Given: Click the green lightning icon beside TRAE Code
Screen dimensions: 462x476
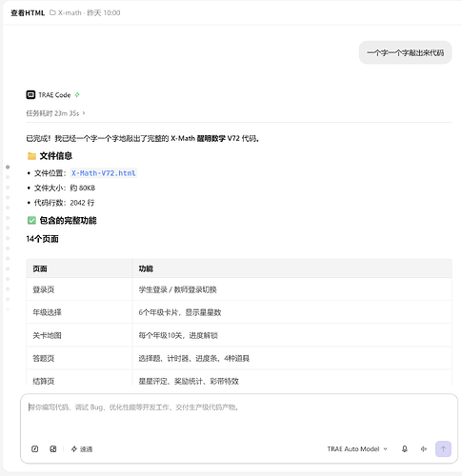Looking at the screenshot, I should 77,95.
